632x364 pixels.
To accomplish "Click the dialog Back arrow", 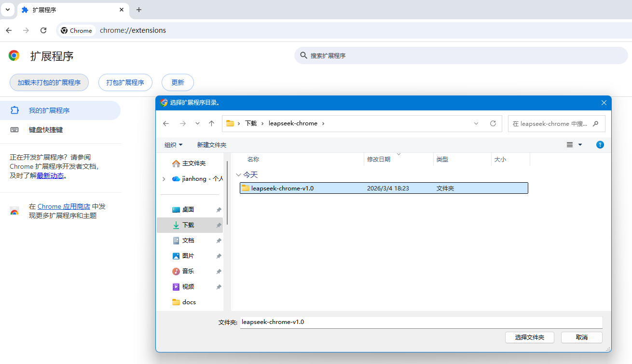I will (166, 123).
